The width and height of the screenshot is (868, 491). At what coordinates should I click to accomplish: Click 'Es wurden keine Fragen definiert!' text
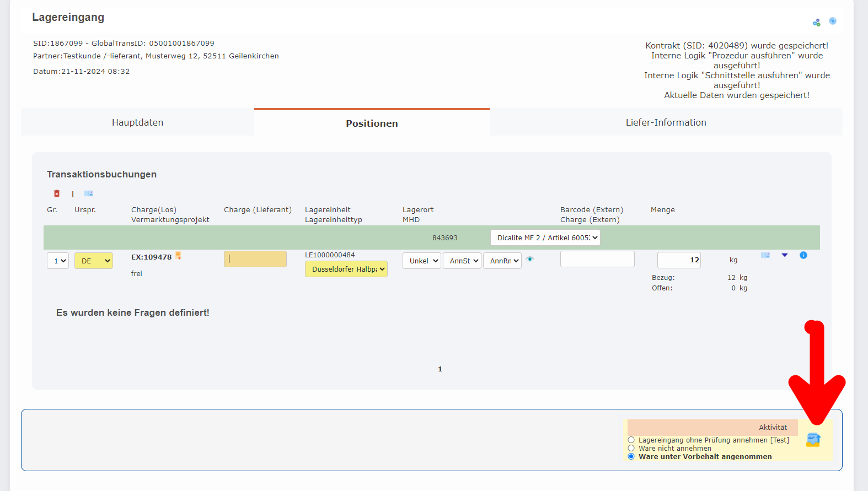click(133, 312)
